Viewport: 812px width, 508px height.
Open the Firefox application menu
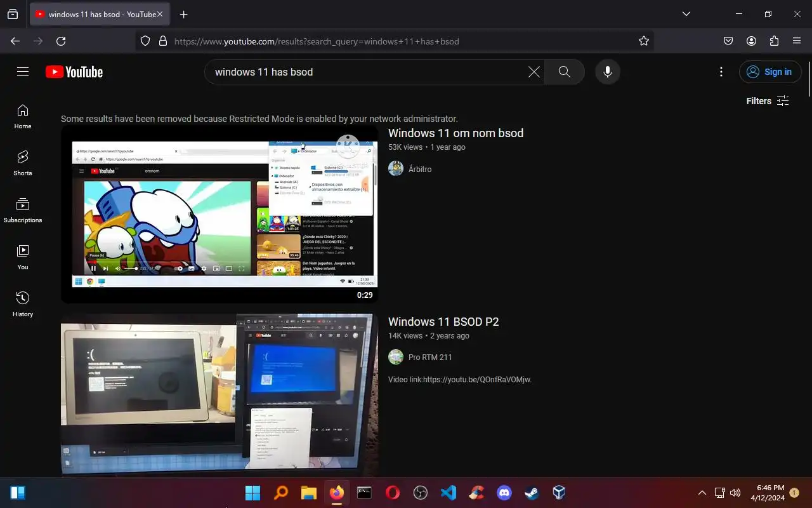797,41
